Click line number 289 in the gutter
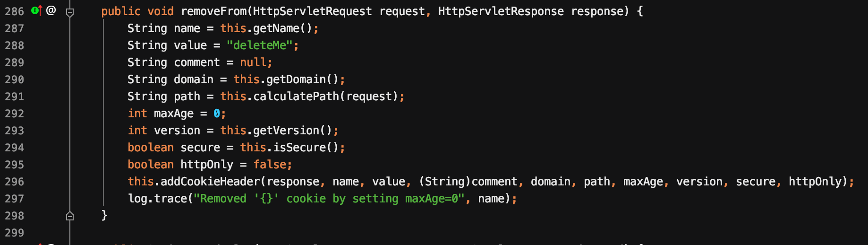Viewport: 868px width, 245px height. coord(14,62)
